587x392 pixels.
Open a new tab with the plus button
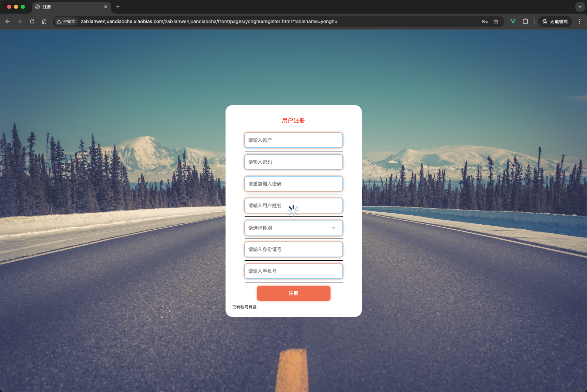[118, 7]
